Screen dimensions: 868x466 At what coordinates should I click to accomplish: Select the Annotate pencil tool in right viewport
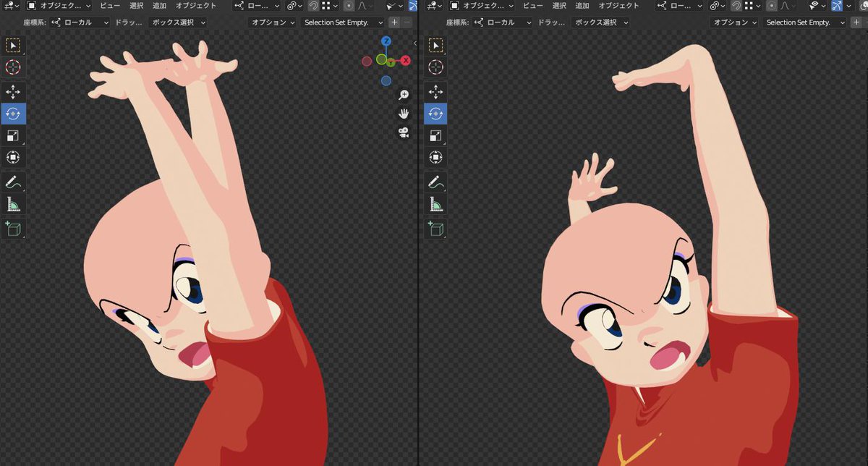coord(436,182)
